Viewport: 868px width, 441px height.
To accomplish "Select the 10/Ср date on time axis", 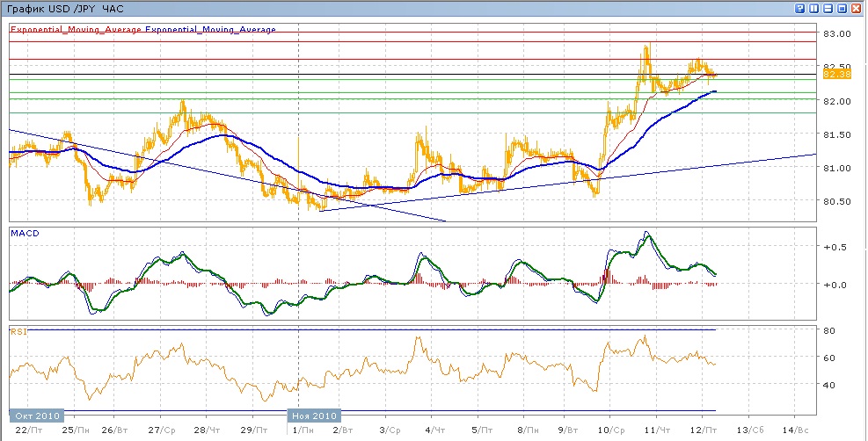I will [610, 430].
